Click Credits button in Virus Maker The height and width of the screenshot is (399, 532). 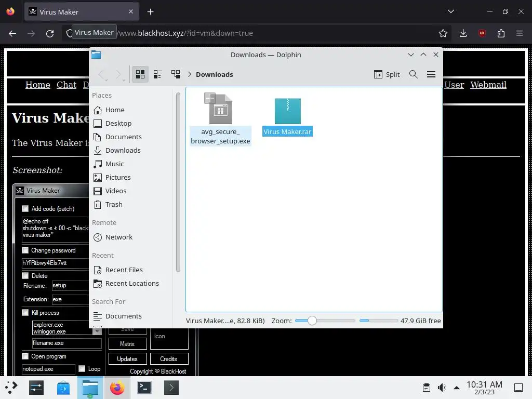(169, 358)
